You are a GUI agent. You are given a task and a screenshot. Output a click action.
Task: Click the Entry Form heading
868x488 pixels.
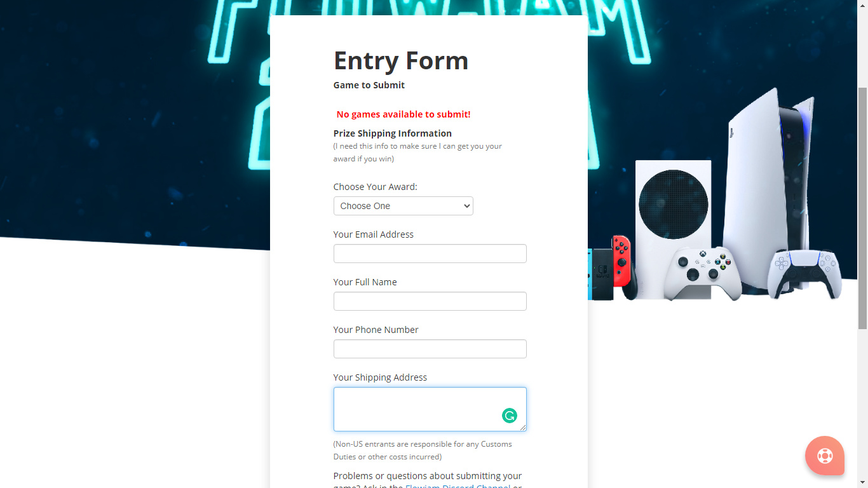tap(401, 60)
